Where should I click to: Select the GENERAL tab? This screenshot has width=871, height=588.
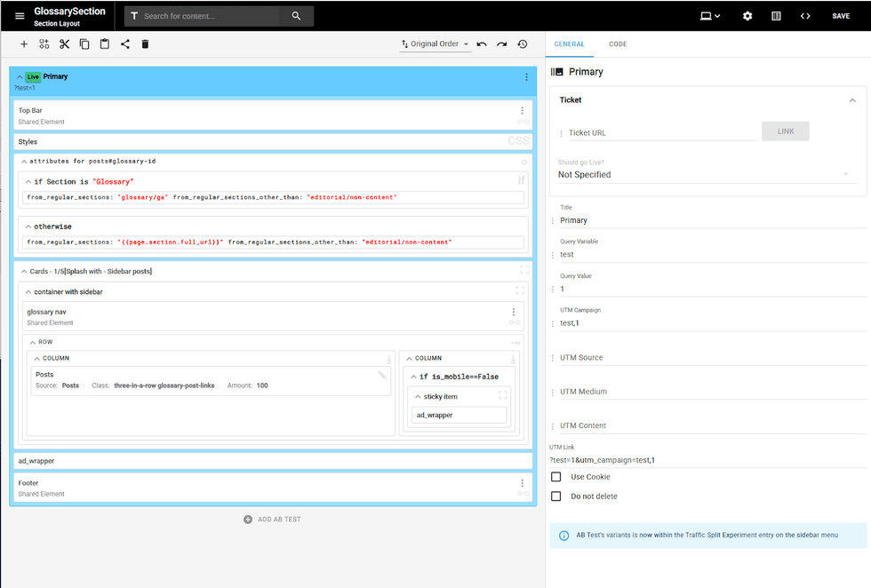(569, 44)
